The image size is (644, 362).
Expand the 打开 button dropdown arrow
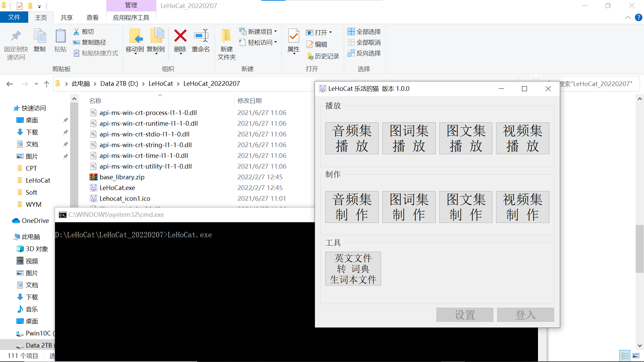pyautogui.click(x=330, y=33)
